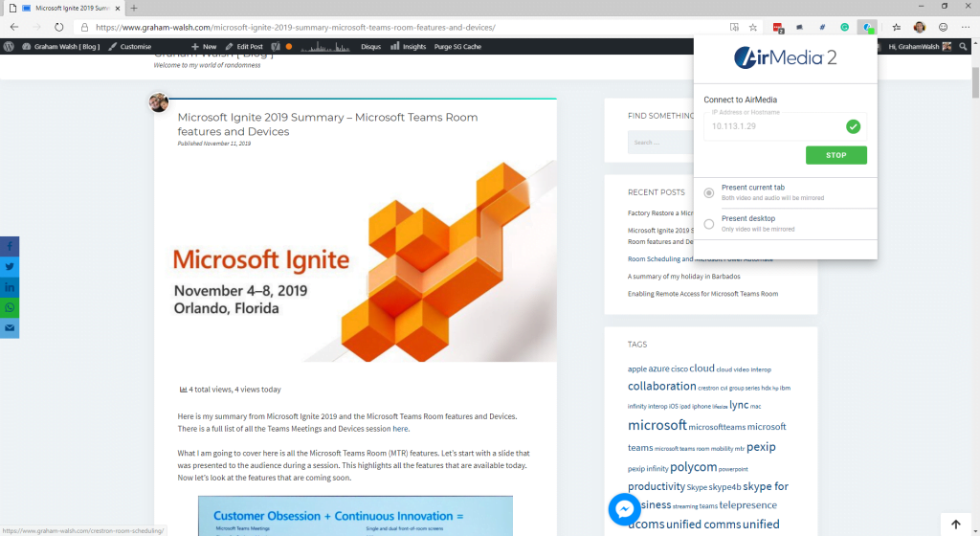Reload the current page
Screen dimensions: 980x536
pos(58,27)
